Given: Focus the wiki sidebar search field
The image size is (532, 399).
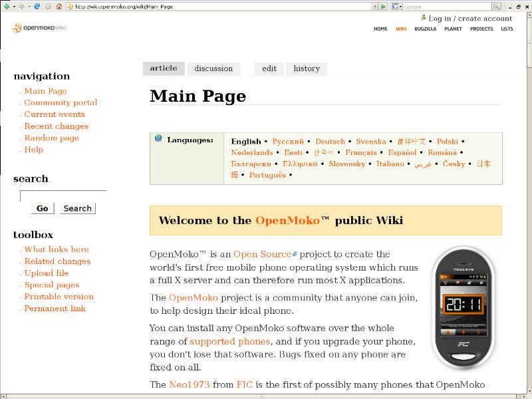Looking at the screenshot, I should 63,196.
